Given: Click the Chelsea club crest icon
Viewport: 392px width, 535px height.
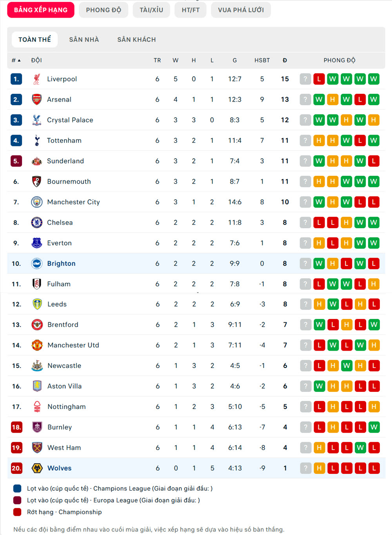Looking at the screenshot, I should point(36,222).
